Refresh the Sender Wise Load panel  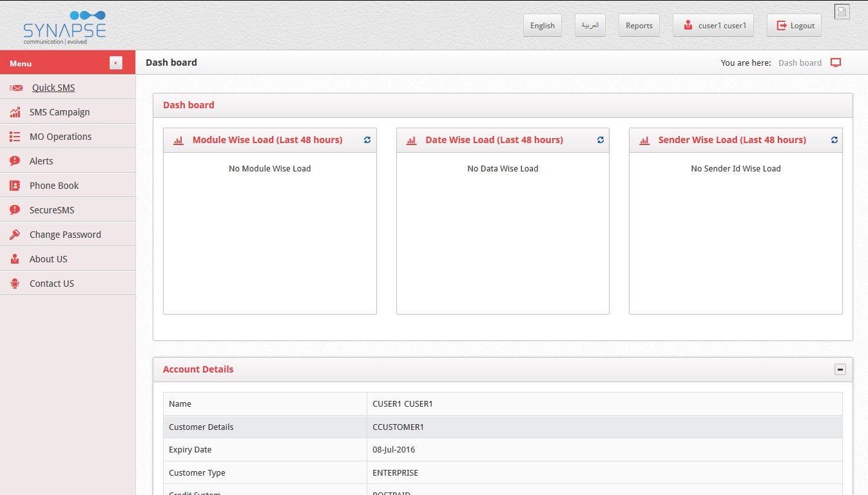tap(834, 140)
